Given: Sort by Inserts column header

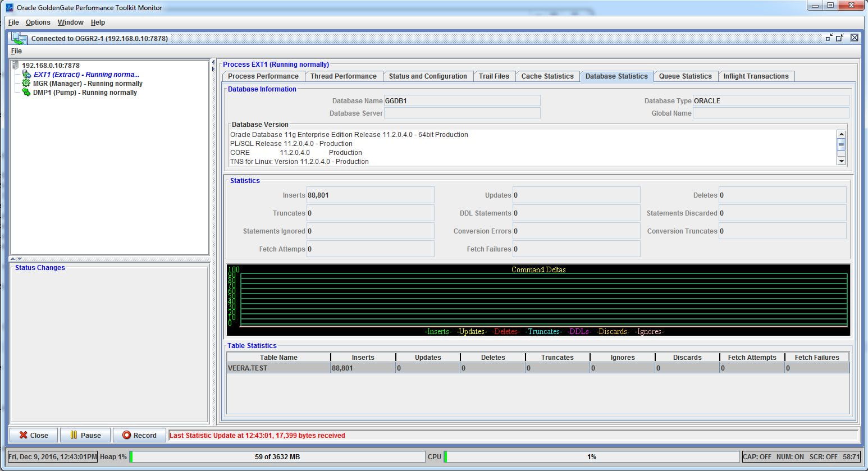Looking at the screenshot, I should click(363, 358).
